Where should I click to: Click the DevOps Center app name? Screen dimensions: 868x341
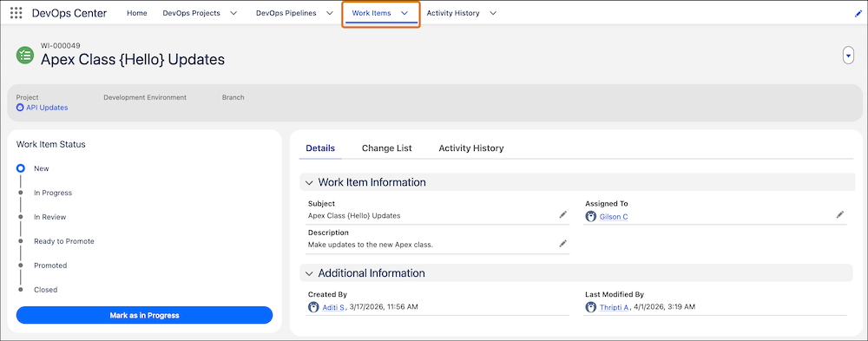pos(69,13)
